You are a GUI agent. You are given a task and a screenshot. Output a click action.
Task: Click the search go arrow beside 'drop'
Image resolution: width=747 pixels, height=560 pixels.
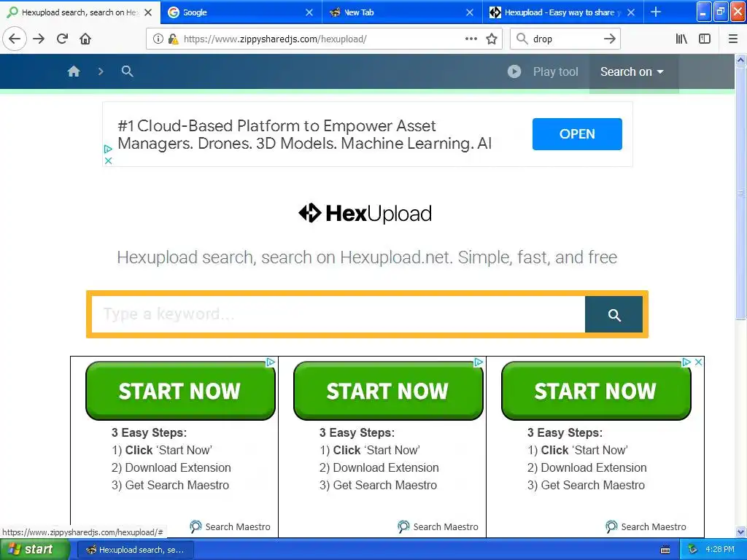[609, 39]
